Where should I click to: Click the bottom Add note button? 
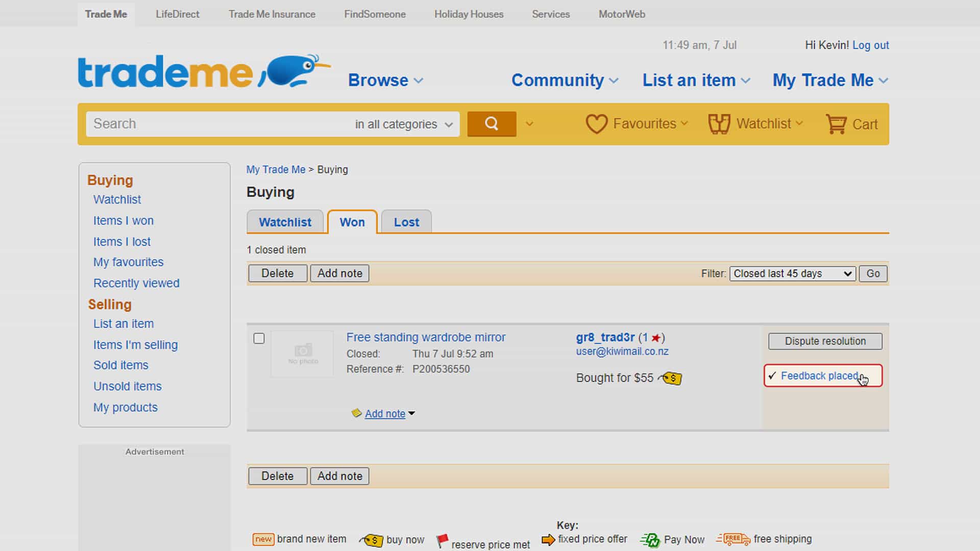click(x=339, y=476)
